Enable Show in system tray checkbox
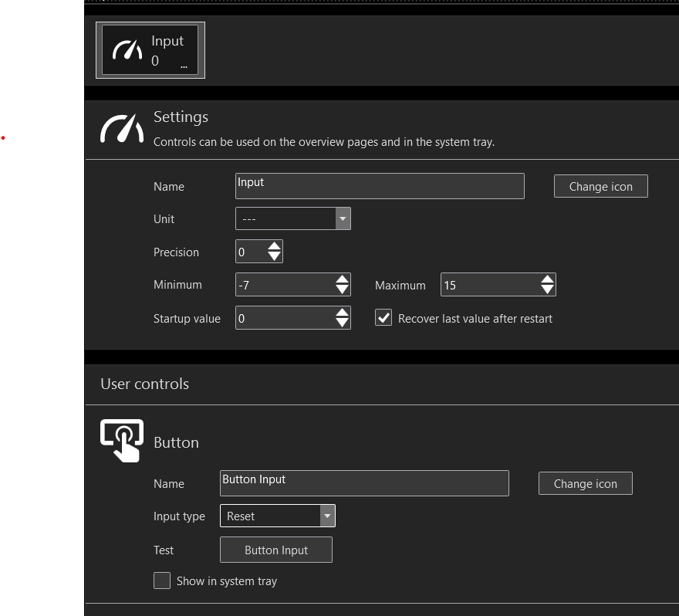Image resolution: width=679 pixels, height=616 pixels. click(162, 580)
